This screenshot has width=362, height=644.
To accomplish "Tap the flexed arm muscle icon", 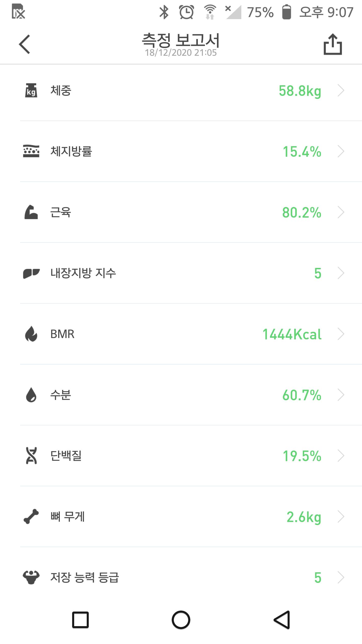I will [31, 212].
